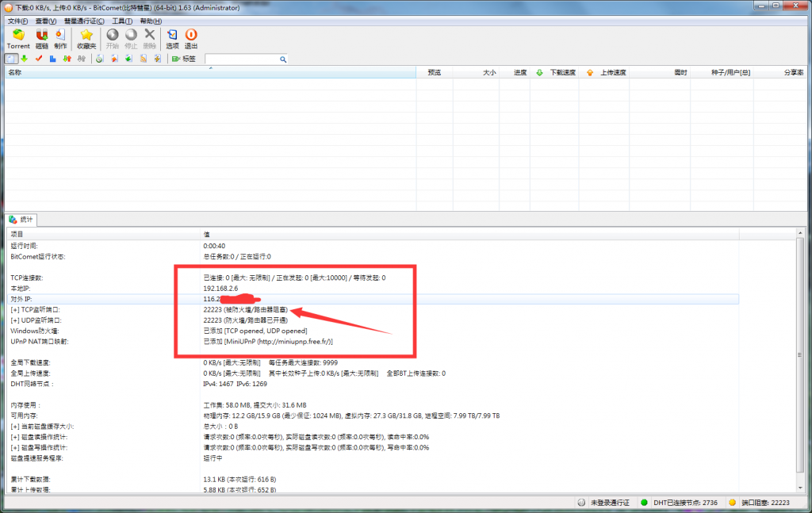Screen dimensions: 812x513
Task: Sort by 种子/用户[总] column header
Action: [722, 72]
